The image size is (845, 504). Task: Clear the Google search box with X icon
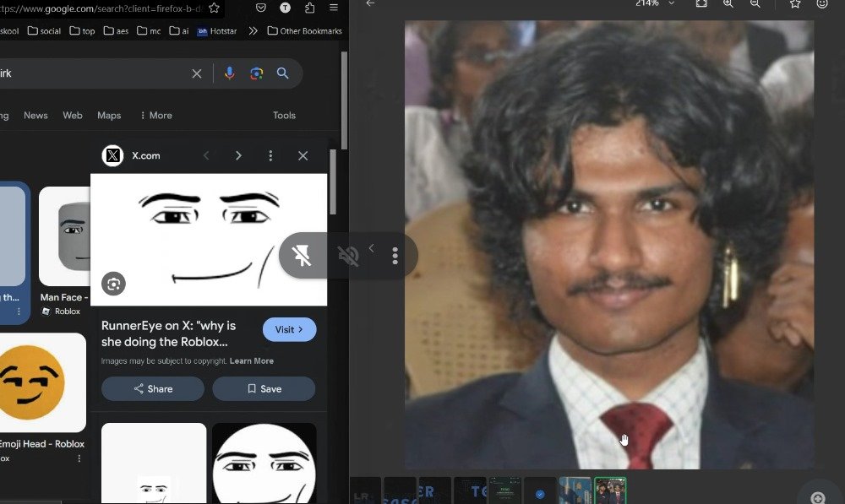point(197,73)
